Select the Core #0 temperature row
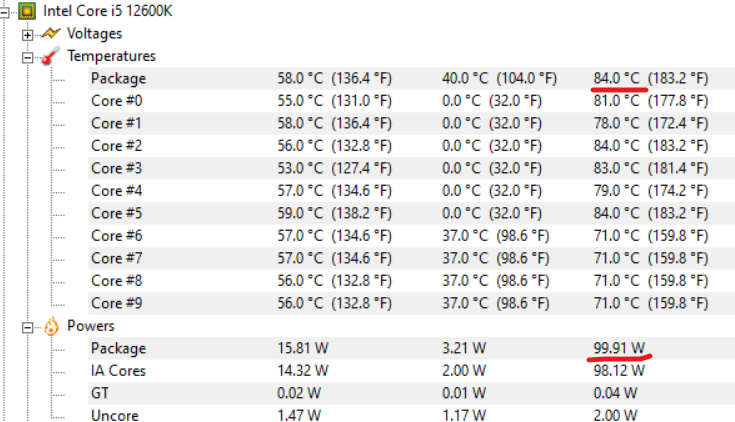 pyautogui.click(x=116, y=100)
